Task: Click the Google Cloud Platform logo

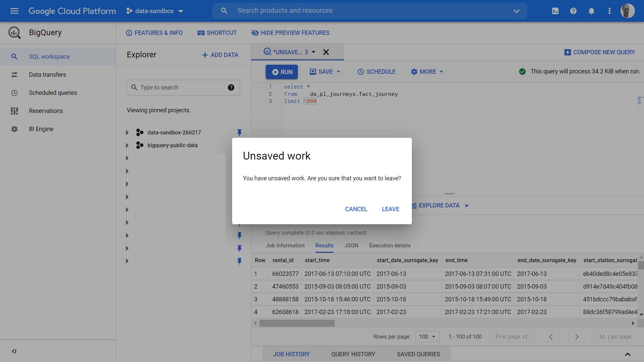Action: point(72,11)
